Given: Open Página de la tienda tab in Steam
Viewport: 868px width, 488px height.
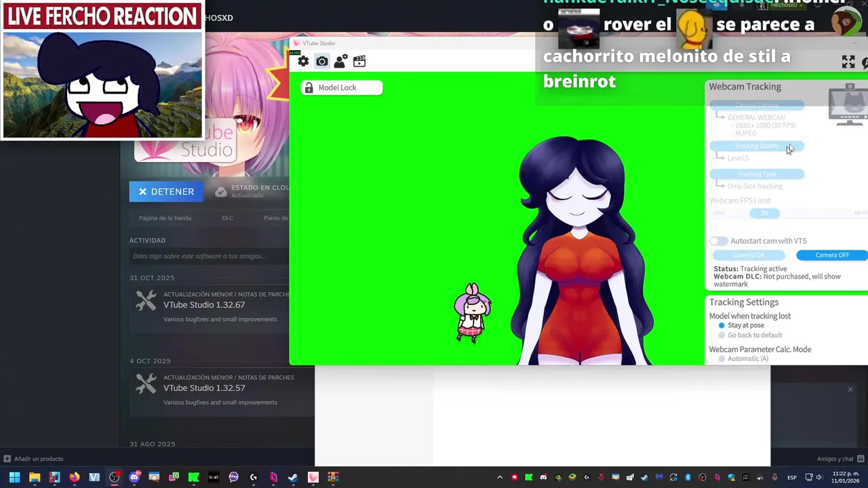Looking at the screenshot, I should (165, 218).
